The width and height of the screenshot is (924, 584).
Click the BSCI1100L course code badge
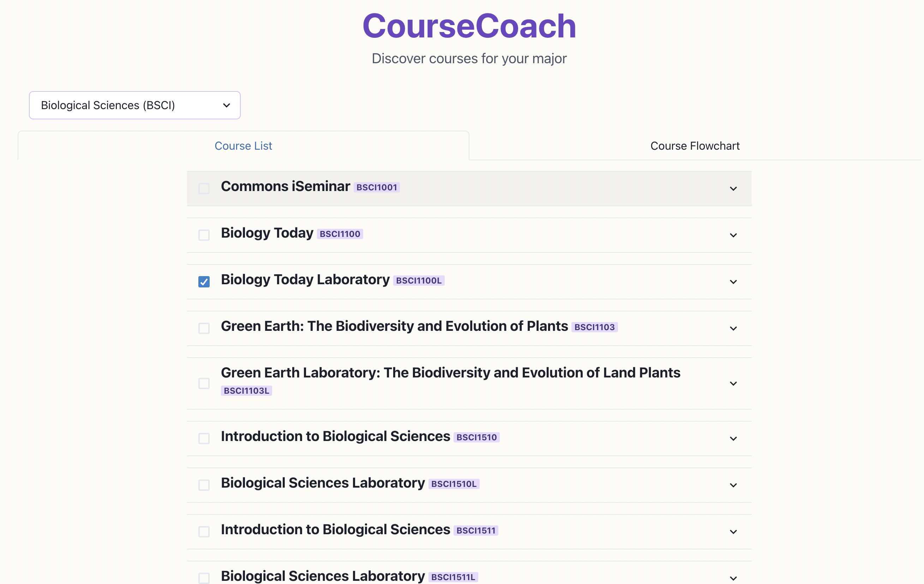(x=419, y=281)
